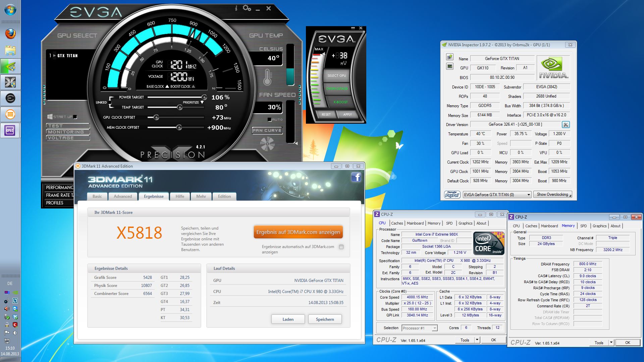Screen dimensions: 644x362
Task: Launch Firefox from the taskbar
Action: click(x=10, y=34)
